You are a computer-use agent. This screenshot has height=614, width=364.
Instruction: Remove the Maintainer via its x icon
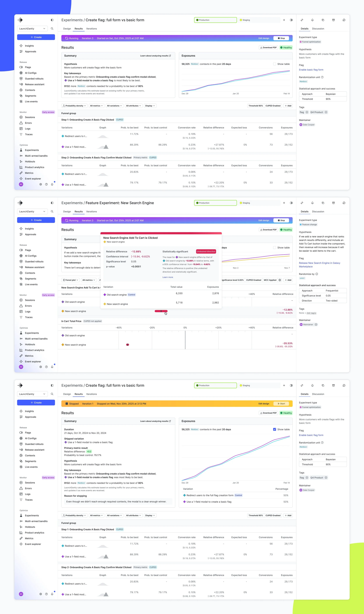[x=316, y=325]
